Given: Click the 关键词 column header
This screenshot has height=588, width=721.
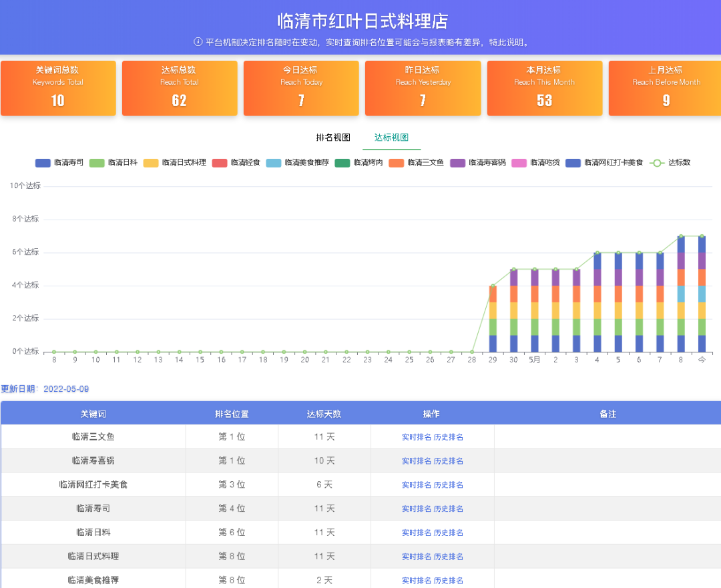Looking at the screenshot, I should tap(93, 414).
